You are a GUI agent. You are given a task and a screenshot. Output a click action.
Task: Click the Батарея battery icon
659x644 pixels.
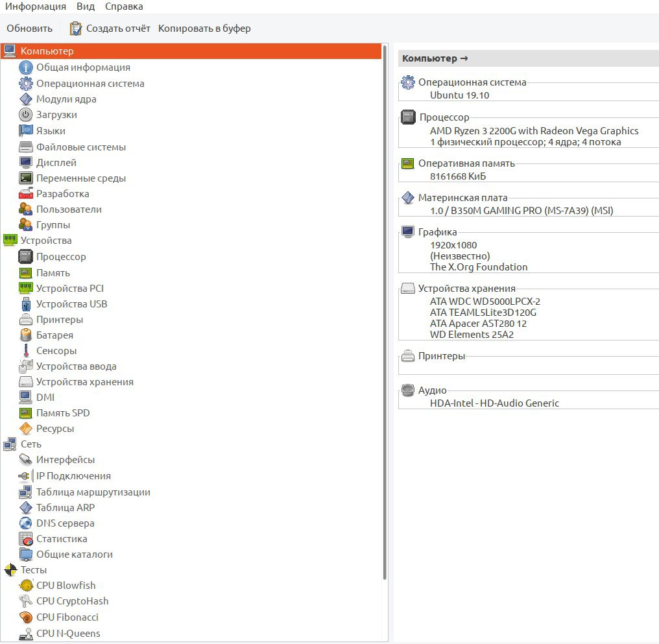point(26,335)
